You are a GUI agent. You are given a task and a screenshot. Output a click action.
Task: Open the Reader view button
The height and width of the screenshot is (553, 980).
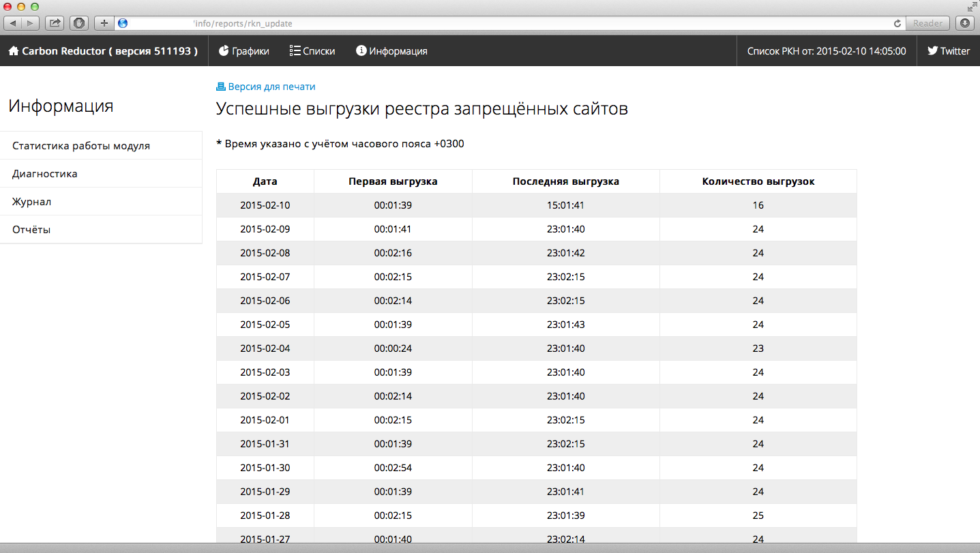(927, 23)
